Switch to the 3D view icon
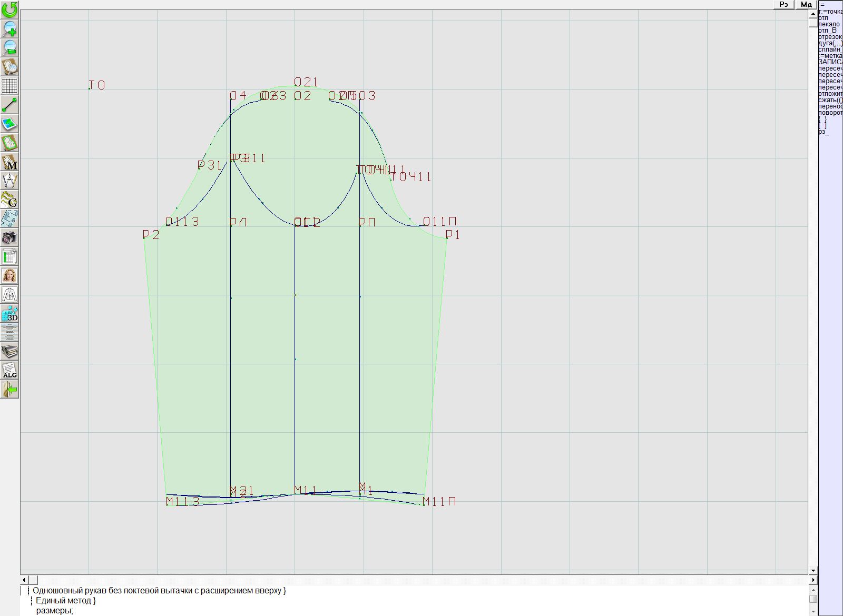Viewport: 843px width, 616px height. click(x=9, y=313)
